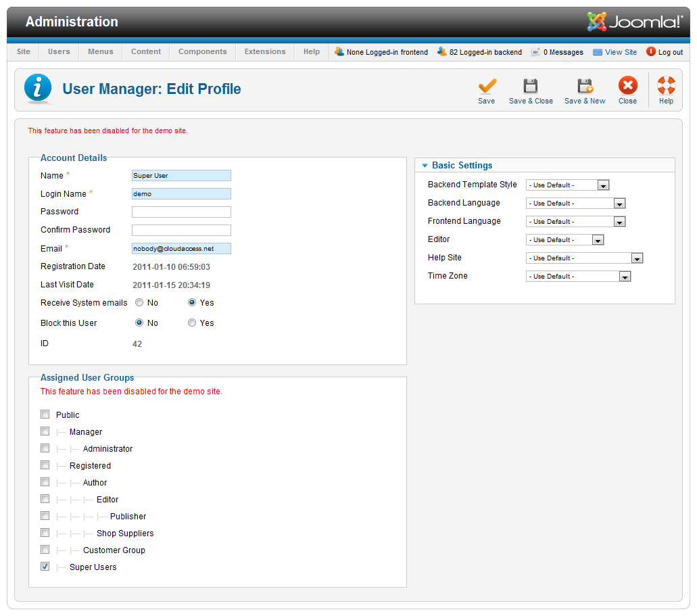Image resolution: width=697 pixels, height=616 pixels.
Task: Open the Help lifebuoy icon
Action: pyautogui.click(x=666, y=86)
